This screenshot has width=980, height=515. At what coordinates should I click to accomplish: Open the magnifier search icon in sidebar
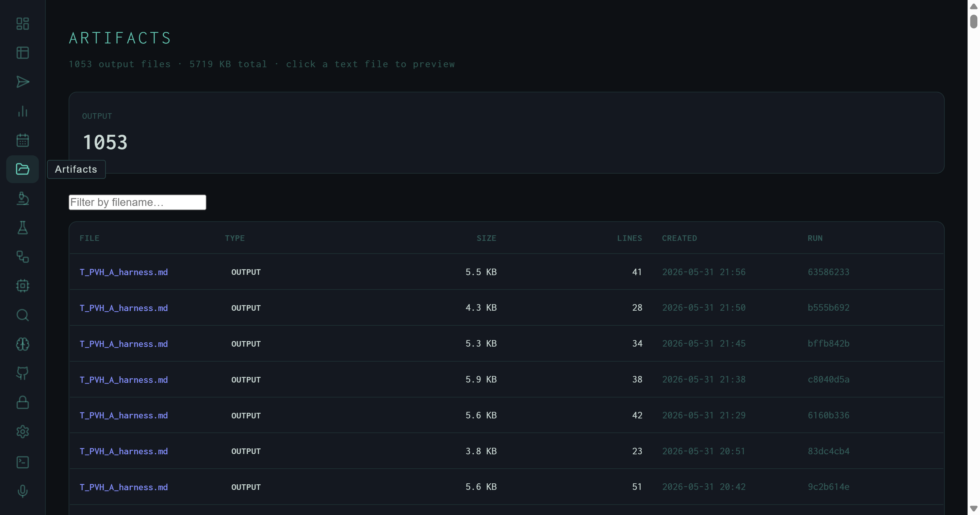(x=23, y=315)
